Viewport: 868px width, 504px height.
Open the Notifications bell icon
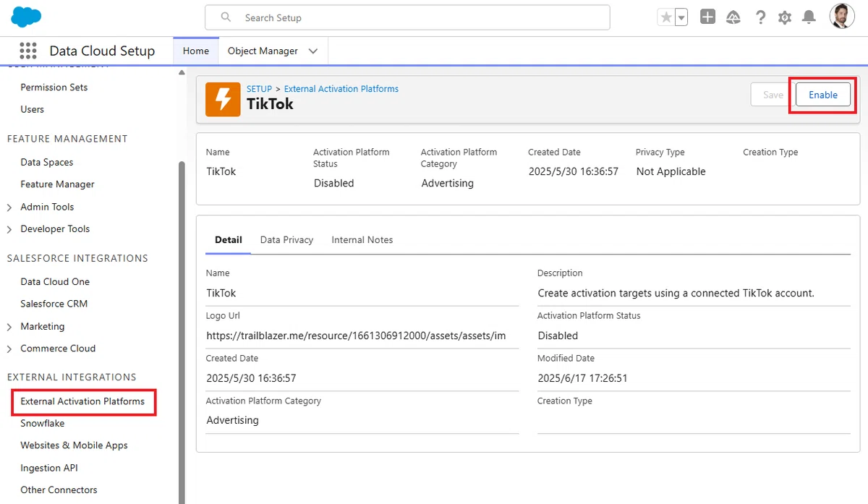(809, 17)
